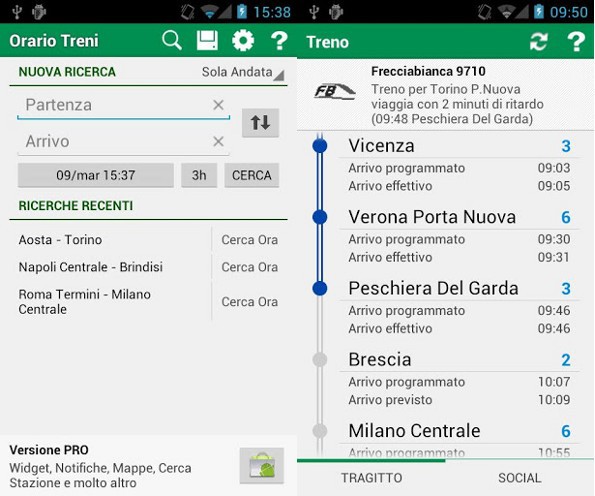This screenshot has width=595, height=496.
Task: Open saved searches via floppy disk icon
Action: 207,41
